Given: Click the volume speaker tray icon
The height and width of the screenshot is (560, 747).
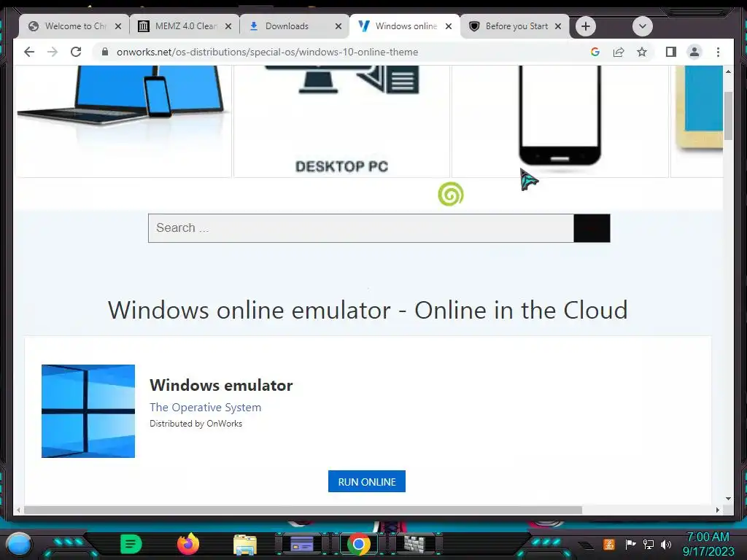Looking at the screenshot, I should 665,544.
